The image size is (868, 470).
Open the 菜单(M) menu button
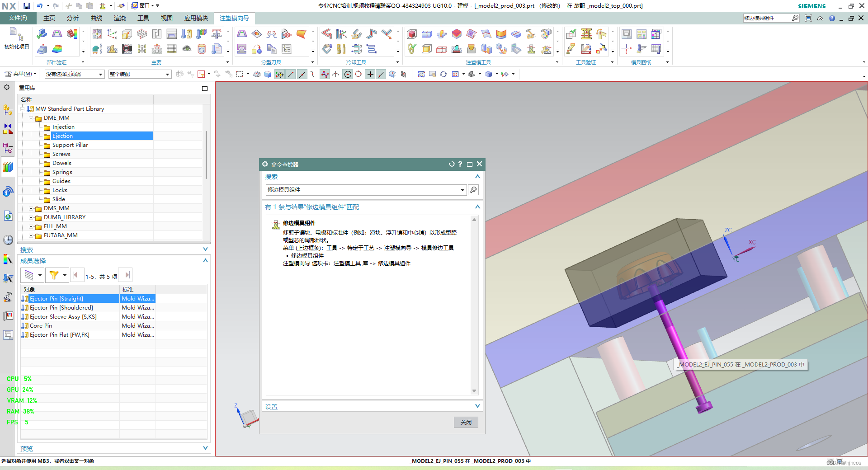click(x=21, y=74)
